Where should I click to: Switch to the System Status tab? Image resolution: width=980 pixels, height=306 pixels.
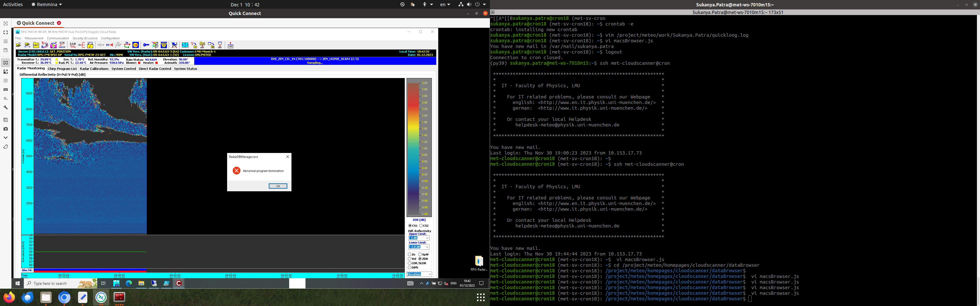point(185,69)
